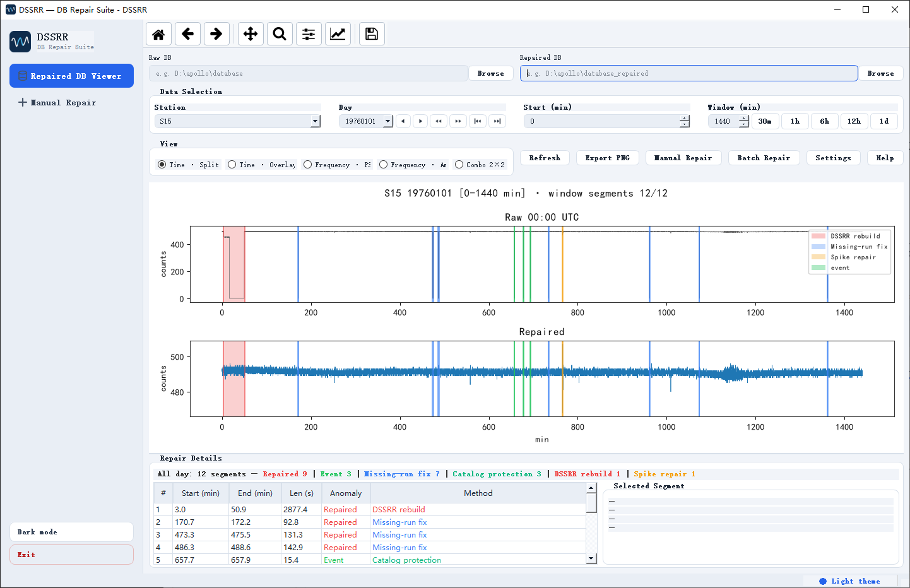910x588 pixels.
Task: Click the Spike repair legend swatch
Action: pyautogui.click(x=818, y=257)
